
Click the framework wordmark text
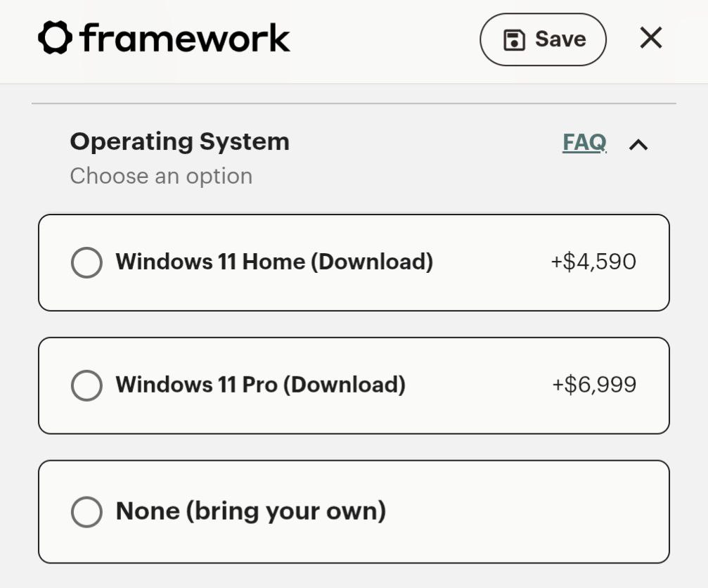(x=184, y=38)
